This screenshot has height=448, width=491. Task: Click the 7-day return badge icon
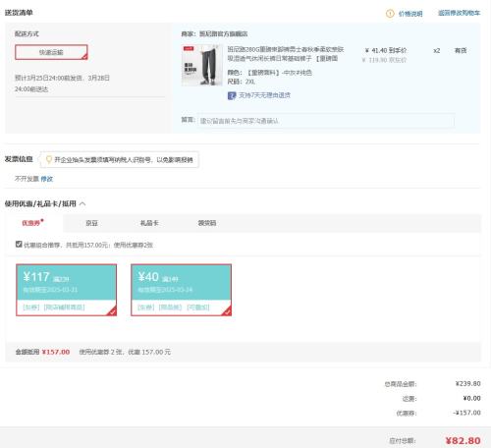point(232,95)
